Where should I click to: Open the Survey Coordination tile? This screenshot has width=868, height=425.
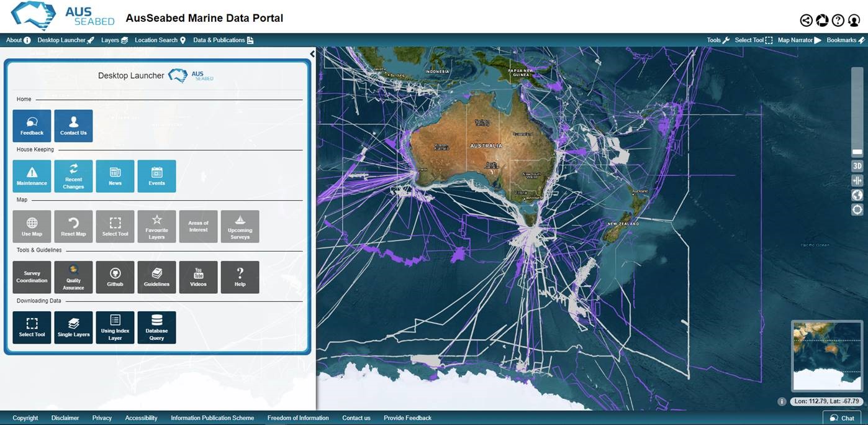click(x=32, y=277)
